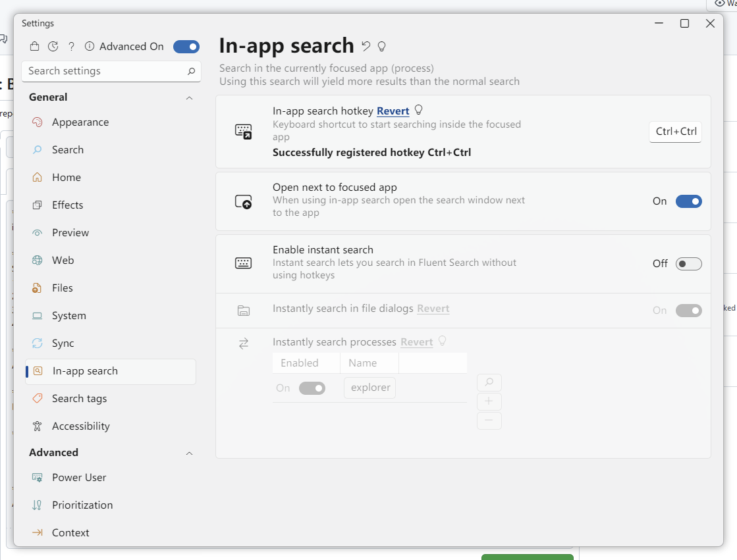The width and height of the screenshot is (737, 560).
Task: Toggle off Open next to focused app
Action: [x=688, y=201]
